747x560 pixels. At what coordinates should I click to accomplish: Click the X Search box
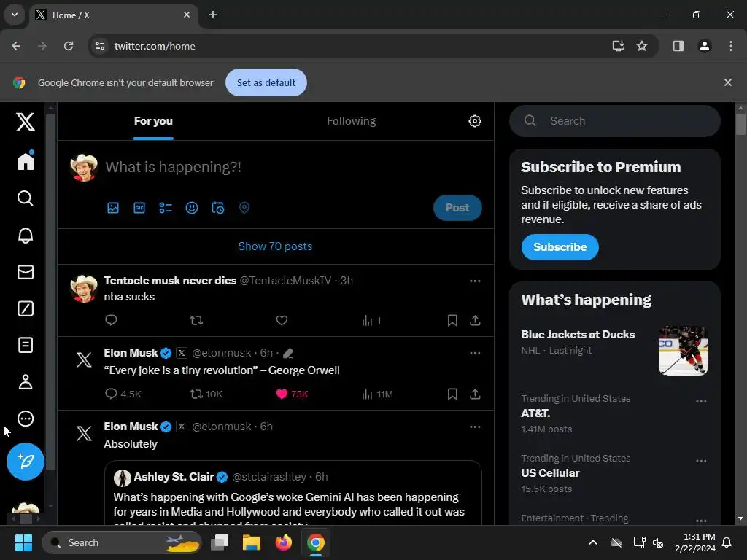click(x=614, y=121)
